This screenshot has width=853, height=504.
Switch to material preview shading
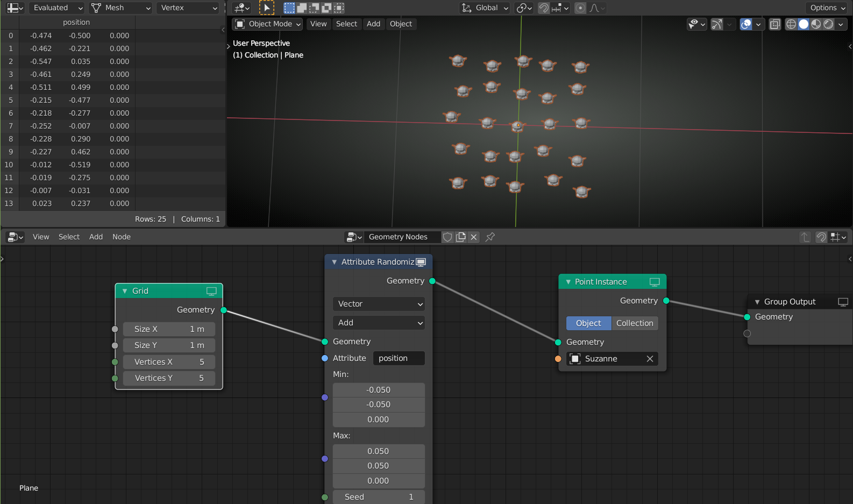coord(816,24)
